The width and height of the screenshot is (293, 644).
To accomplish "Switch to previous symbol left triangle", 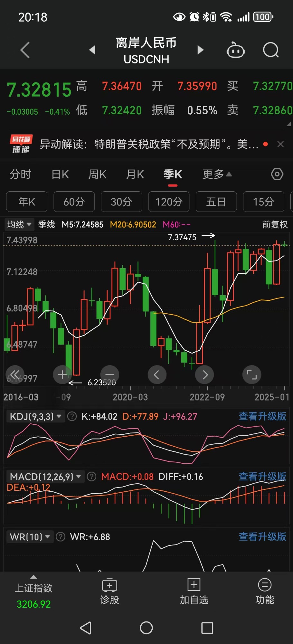I will tap(92, 50).
